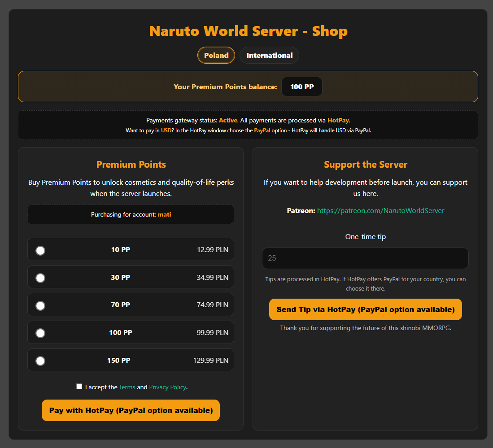Select the 70 PP package radio button

[40, 305]
